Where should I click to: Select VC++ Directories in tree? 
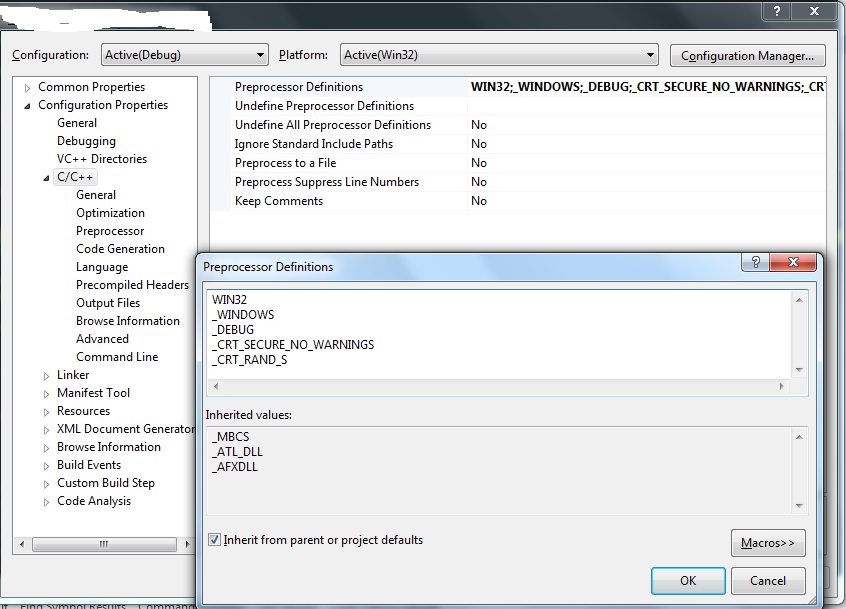[102, 159]
